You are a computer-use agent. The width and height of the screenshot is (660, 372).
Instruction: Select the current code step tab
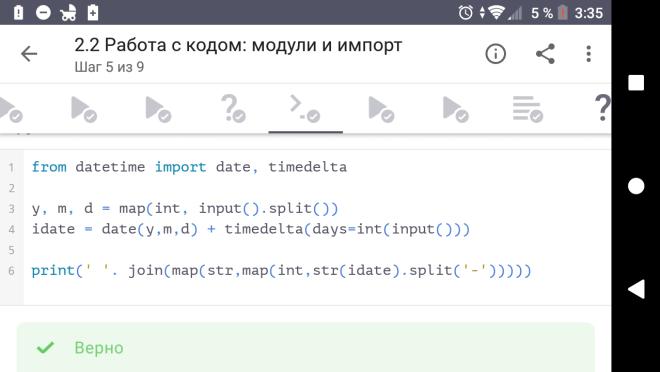pyautogui.click(x=305, y=109)
